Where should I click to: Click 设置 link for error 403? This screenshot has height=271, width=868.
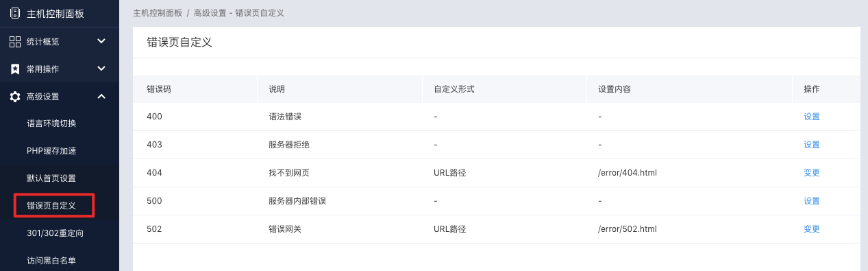point(812,145)
